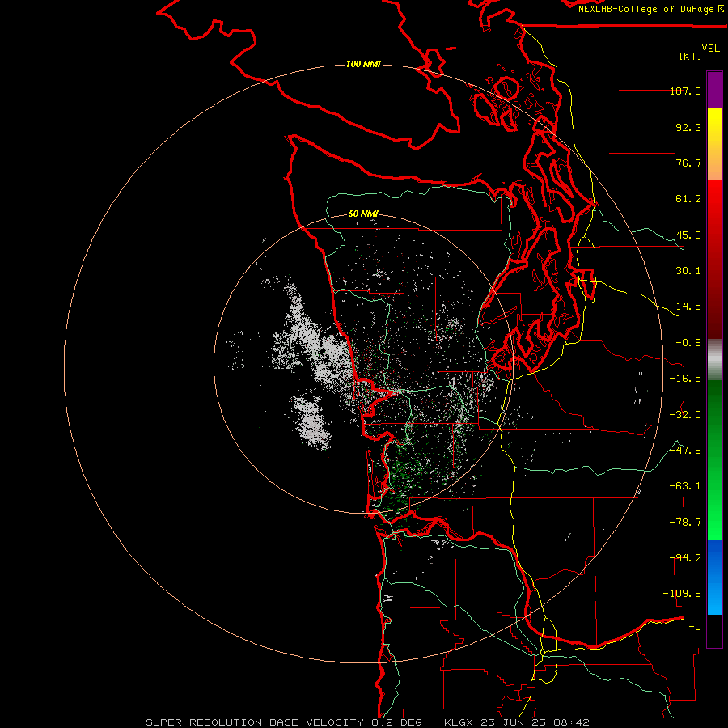Click the 100 NMI range ring label
This screenshot has width=728, height=728.
coord(363,64)
